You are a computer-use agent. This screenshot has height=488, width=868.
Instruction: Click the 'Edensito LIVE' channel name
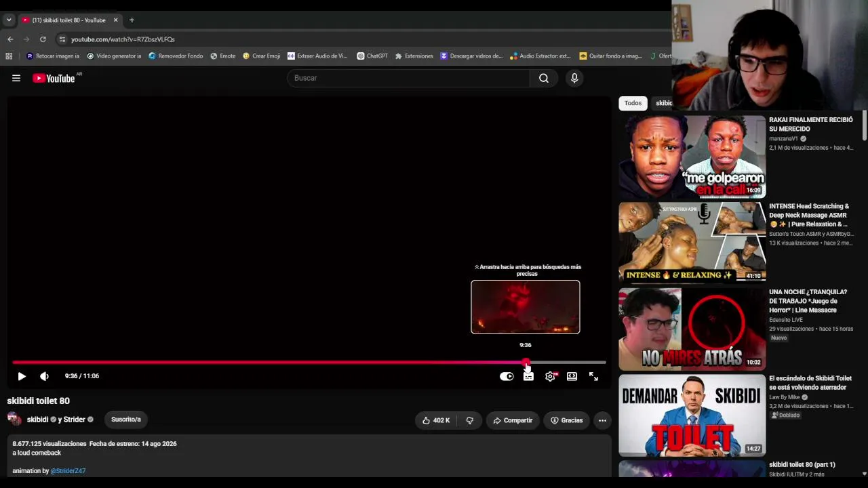[786, 320]
